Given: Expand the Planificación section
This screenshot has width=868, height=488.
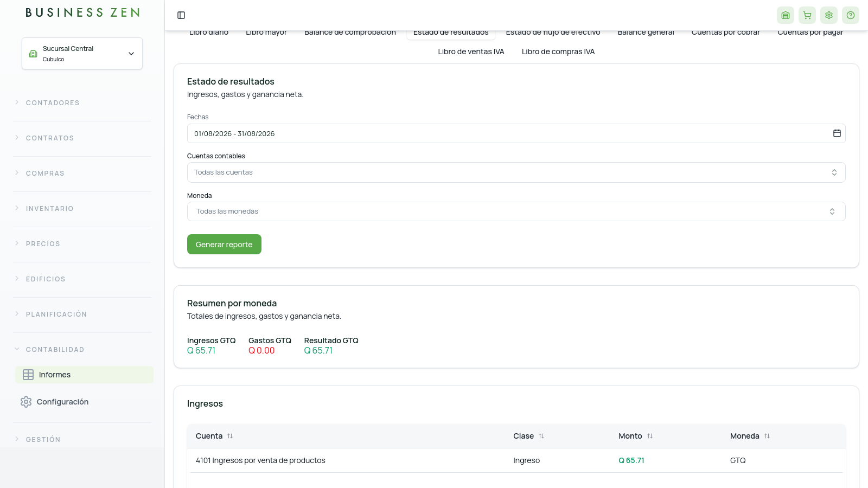Looking at the screenshot, I should tap(56, 314).
